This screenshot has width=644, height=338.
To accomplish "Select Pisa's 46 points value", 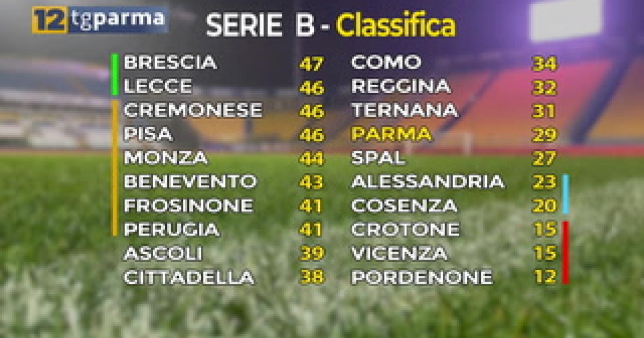I will pos(312,135).
